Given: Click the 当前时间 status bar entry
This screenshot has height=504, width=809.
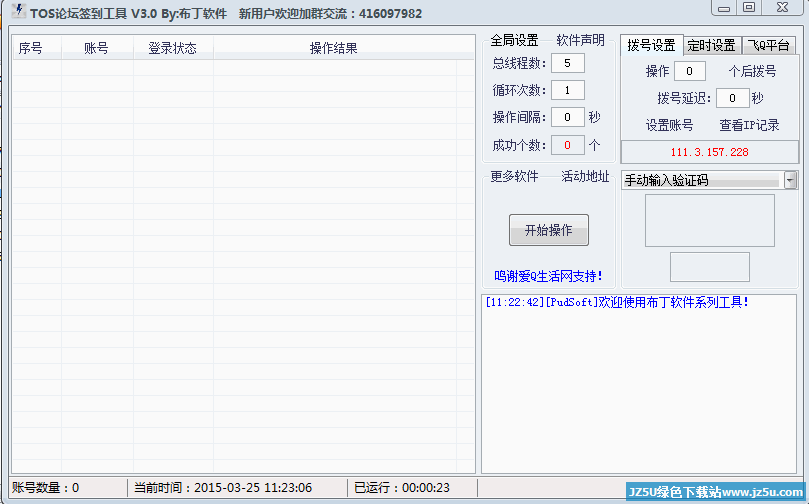Looking at the screenshot, I should (x=223, y=487).
